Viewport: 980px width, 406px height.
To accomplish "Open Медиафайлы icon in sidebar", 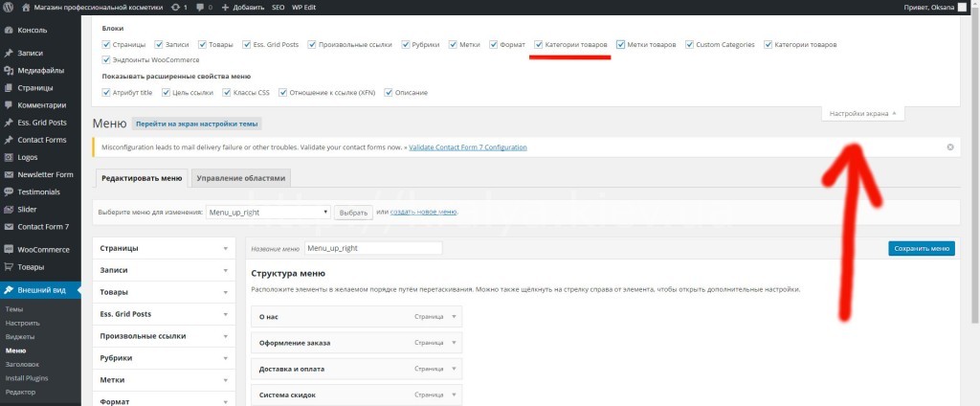I will (x=9, y=71).
